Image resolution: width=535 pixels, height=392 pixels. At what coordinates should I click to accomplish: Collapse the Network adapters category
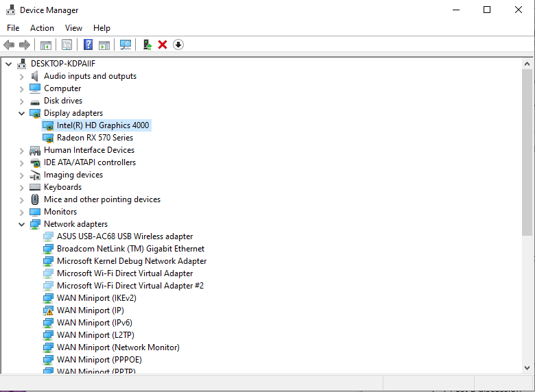click(x=21, y=224)
